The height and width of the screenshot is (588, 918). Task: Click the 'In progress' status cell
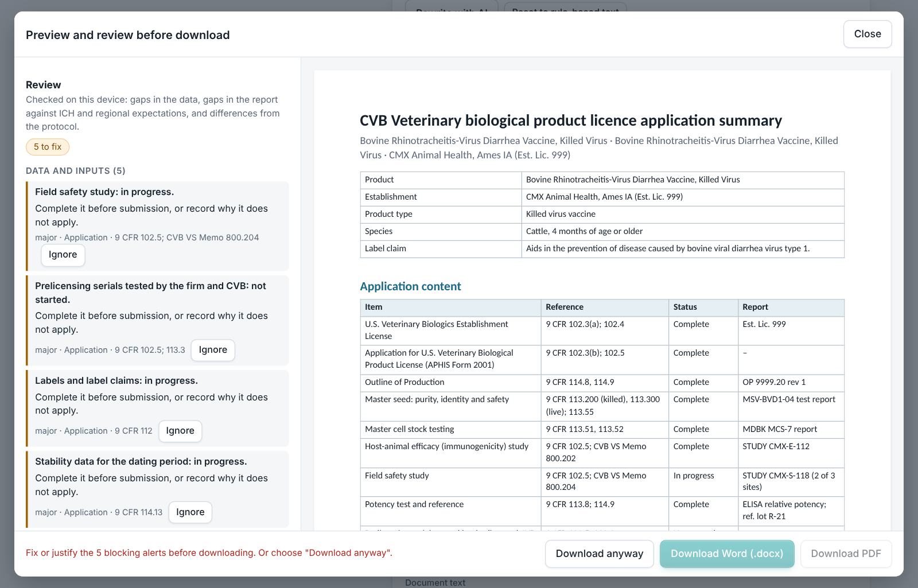pyautogui.click(x=703, y=482)
